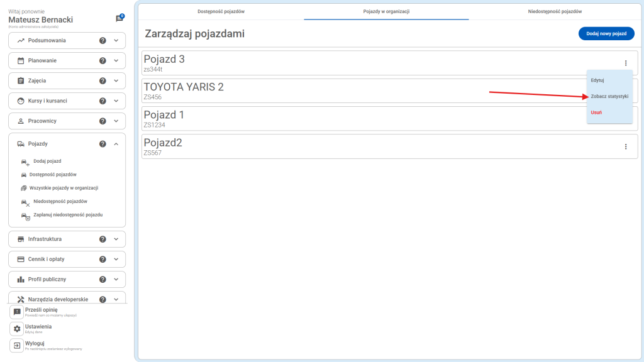Viewport: 644px width, 362px height.
Task: Click help icon beside Kursy i kursanci
Action: point(103,101)
